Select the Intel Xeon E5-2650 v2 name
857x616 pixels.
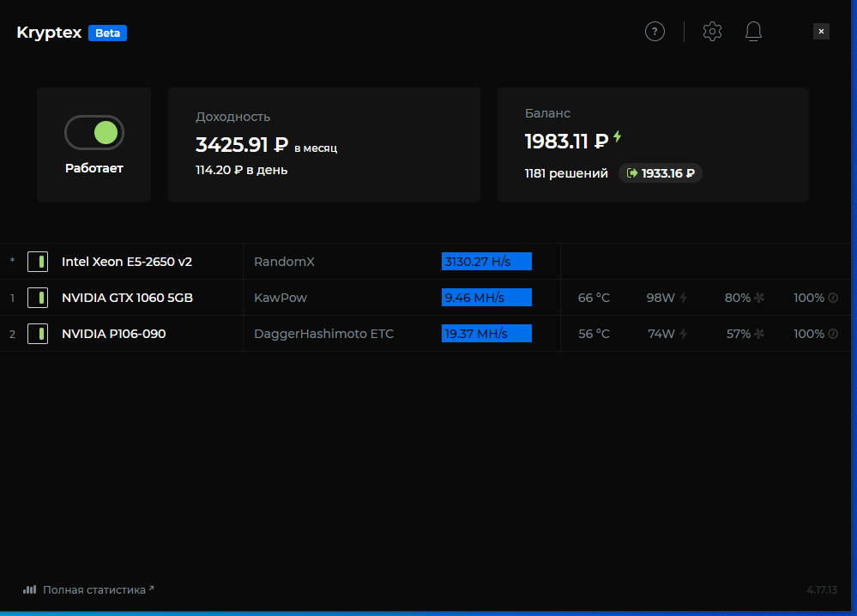[x=127, y=262]
